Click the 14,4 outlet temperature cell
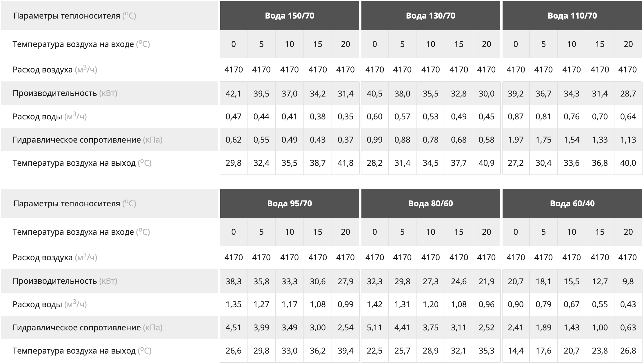Viewport: 644px width, 364px height. [516, 351]
